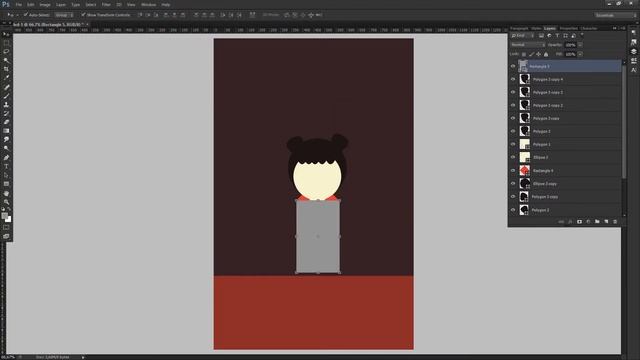Switch to the Character panel tab
Viewport: 640px width, 360px height.
[x=589, y=28]
